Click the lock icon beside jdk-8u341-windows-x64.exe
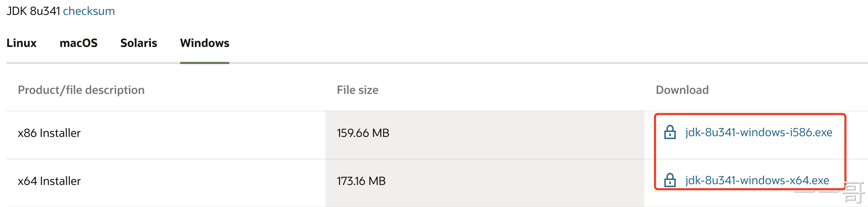 click(x=670, y=180)
